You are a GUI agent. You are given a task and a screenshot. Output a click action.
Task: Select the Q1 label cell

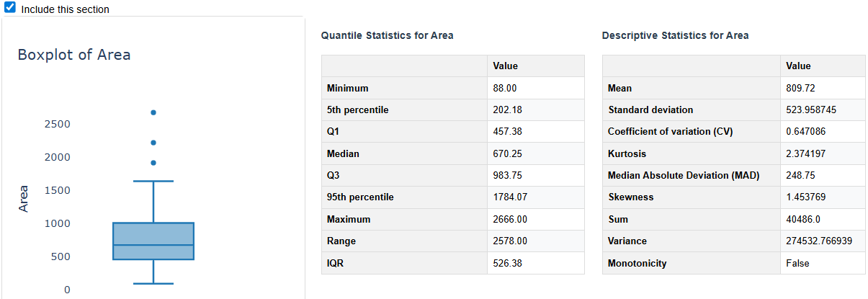pos(404,132)
